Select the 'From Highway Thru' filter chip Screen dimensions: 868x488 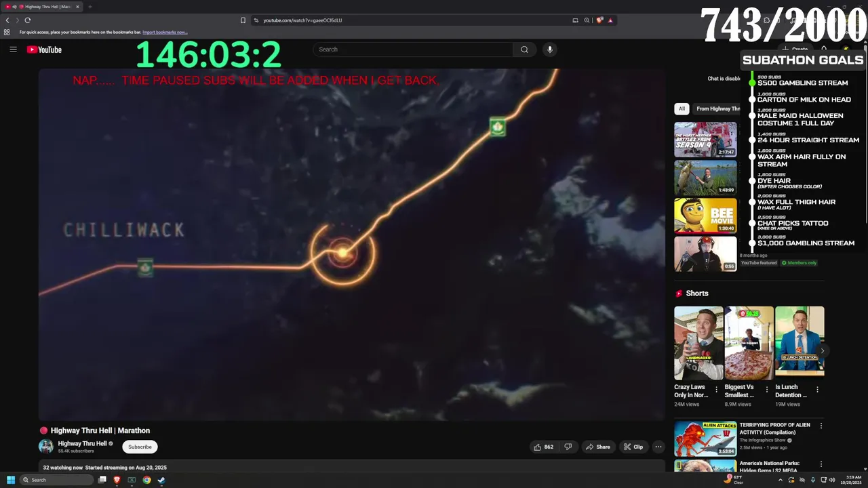718,108
